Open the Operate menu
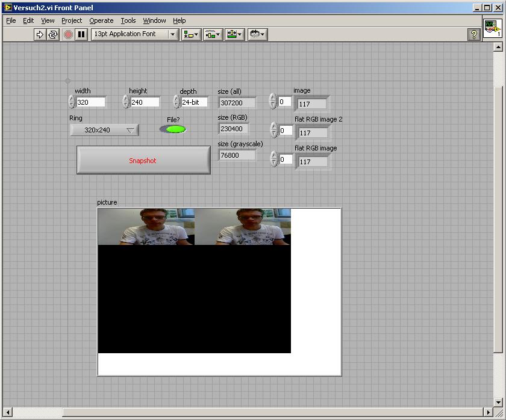Screen dimensions: 506x420 101,20
